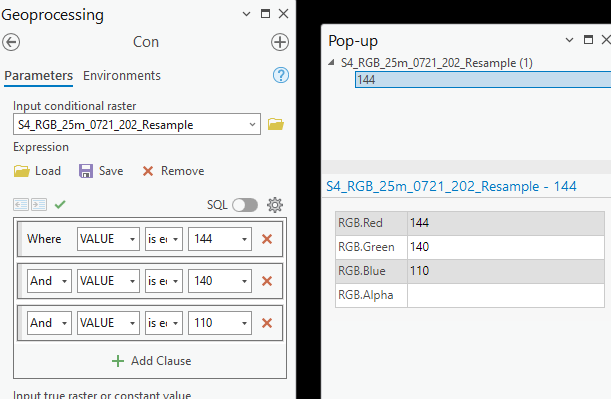Open the And dropdown in the 110 clause

[49, 323]
